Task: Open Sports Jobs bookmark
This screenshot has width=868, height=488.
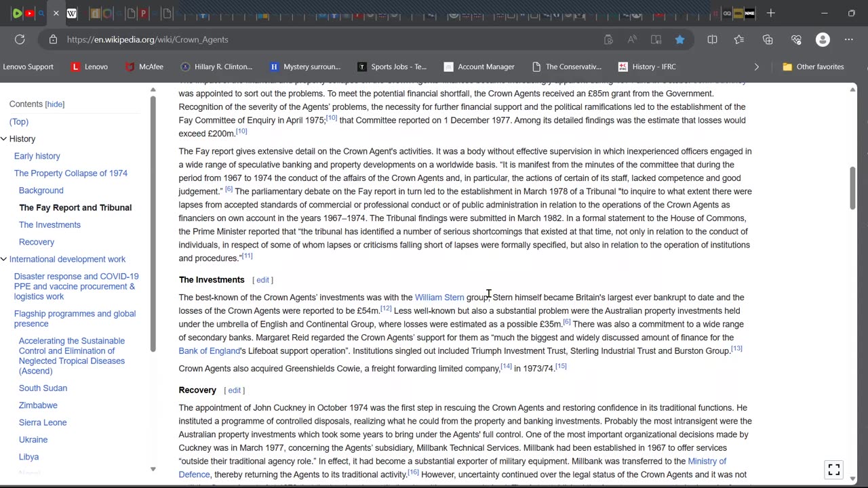Action: tap(392, 66)
